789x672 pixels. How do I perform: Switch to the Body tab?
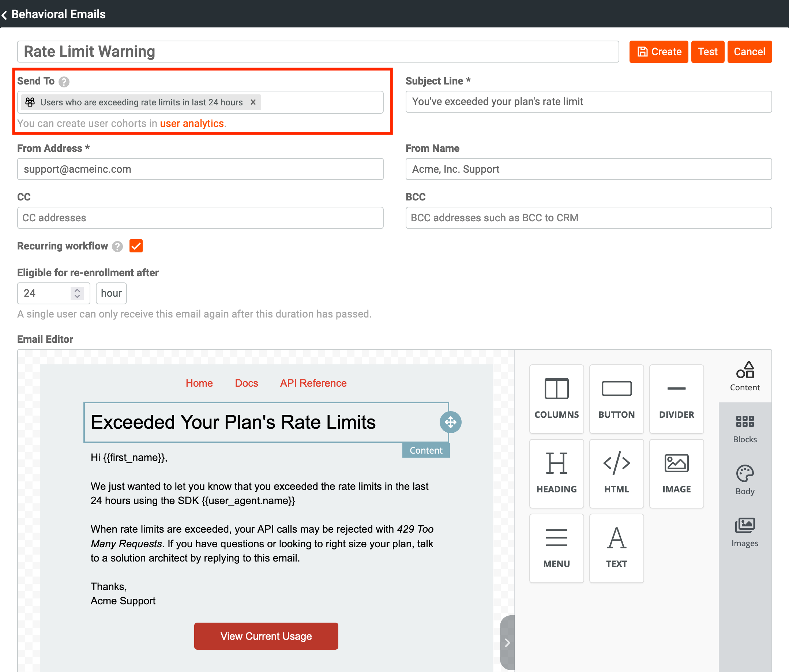(745, 480)
